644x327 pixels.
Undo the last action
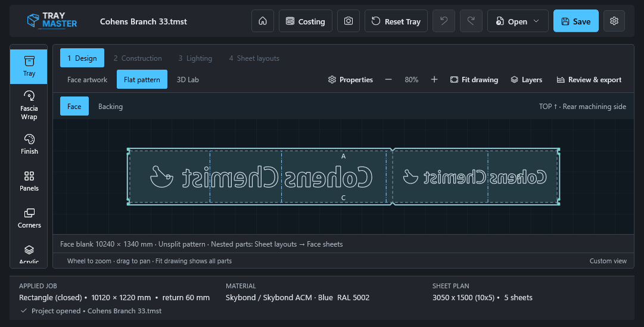[x=444, y=21]
